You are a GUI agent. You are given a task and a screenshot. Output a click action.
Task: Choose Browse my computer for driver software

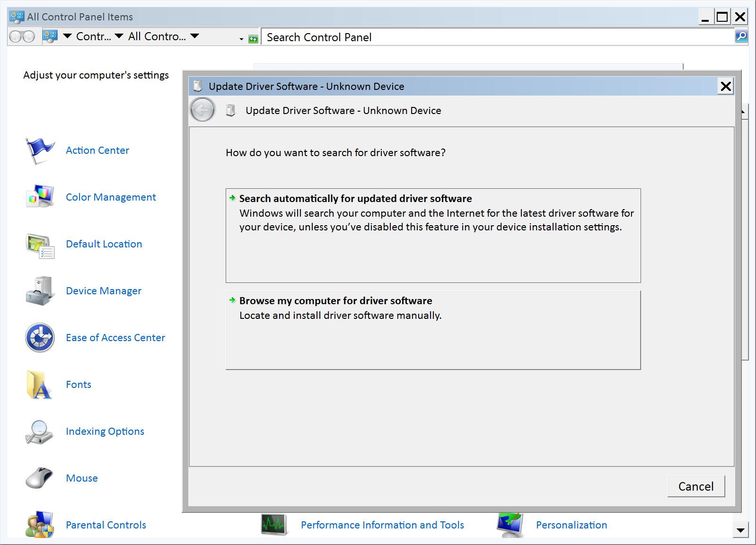[x=335, y=301]
